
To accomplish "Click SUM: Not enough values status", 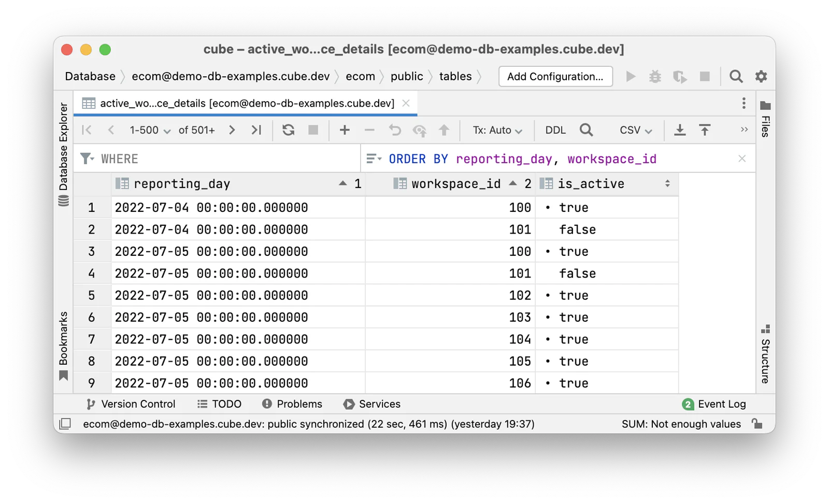I will [681, 424].
